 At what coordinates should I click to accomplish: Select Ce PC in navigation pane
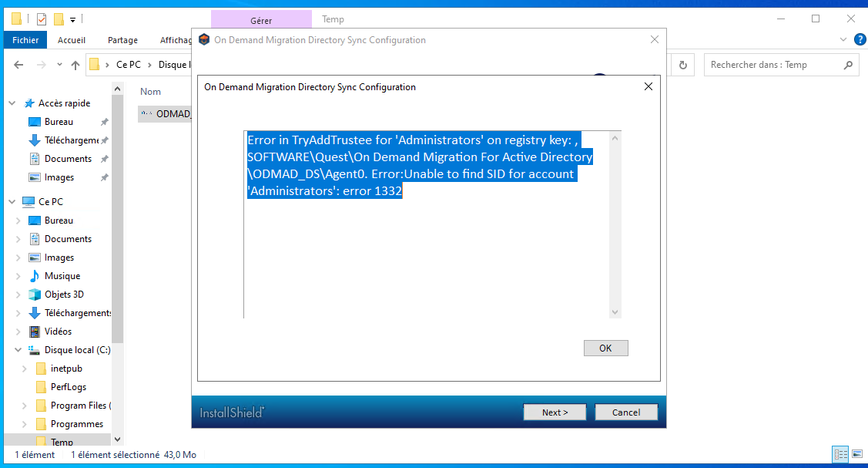click(x=50, y=201)
